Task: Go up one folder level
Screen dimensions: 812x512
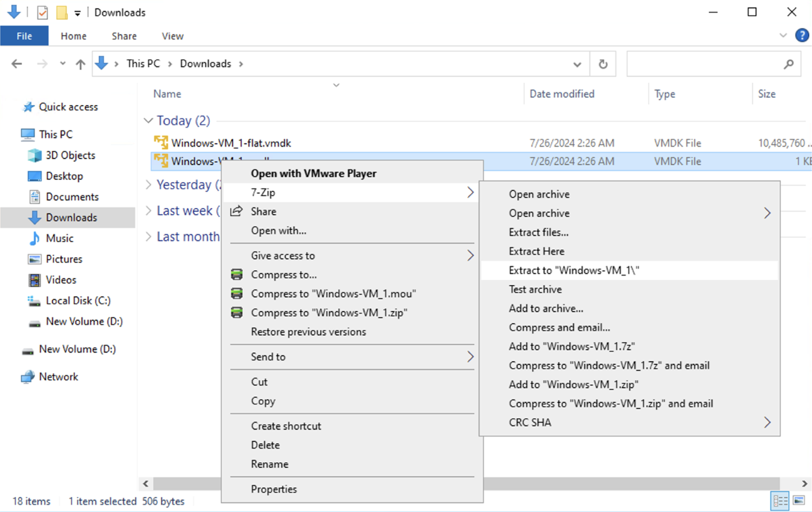Action: [81, 64]
